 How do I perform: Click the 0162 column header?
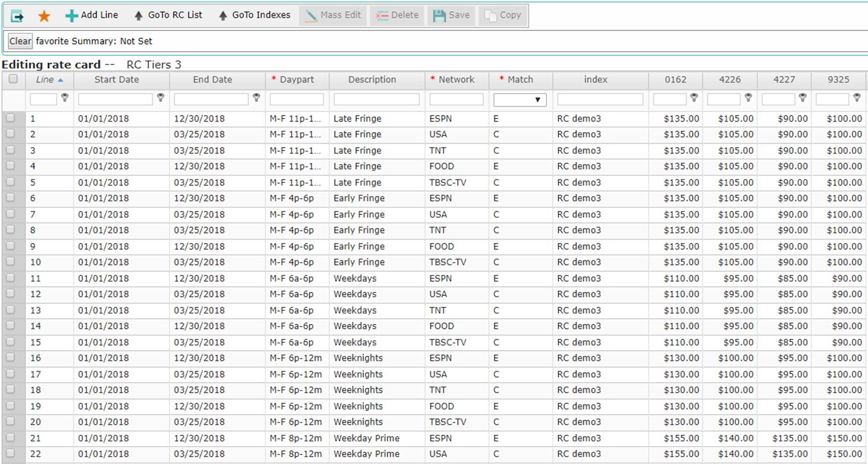[676, 80]
